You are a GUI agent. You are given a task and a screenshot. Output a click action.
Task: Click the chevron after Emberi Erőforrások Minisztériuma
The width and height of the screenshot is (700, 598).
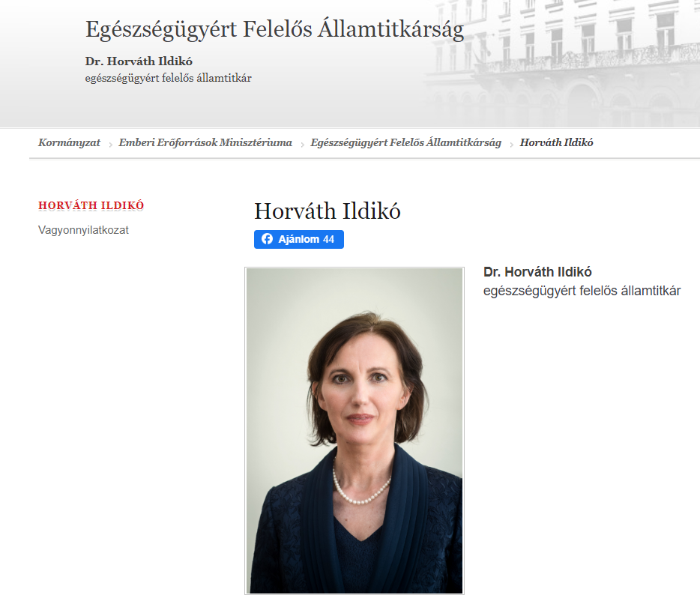(302, 145)
